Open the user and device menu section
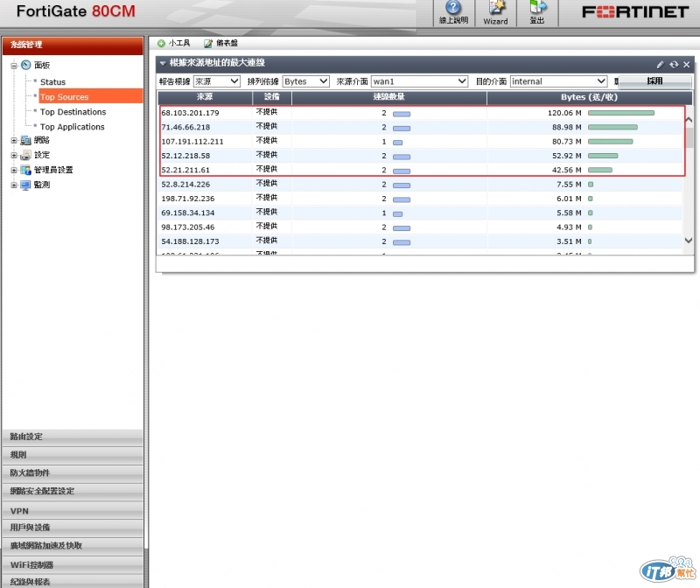Screen dimensions: 700x588 (x=73, y=528)
